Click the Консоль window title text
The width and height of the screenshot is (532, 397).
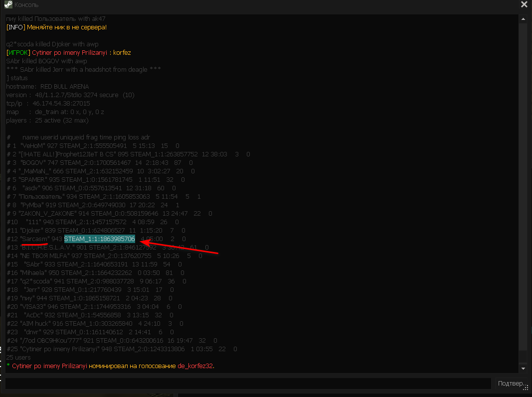coord(26,5)
